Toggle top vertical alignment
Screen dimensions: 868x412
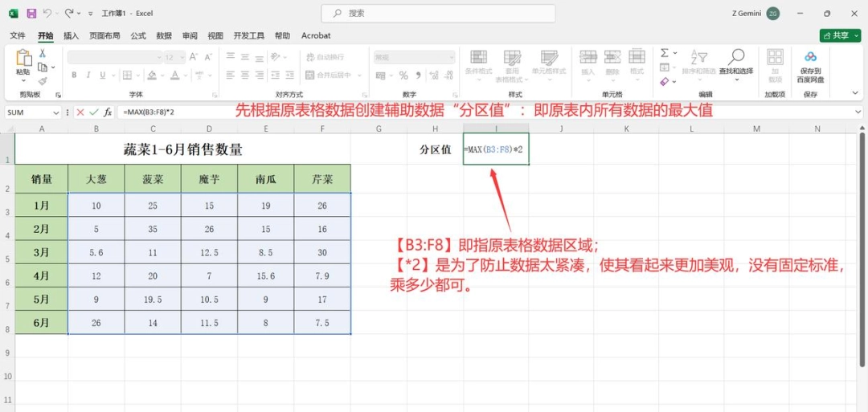tap(231, 56)
